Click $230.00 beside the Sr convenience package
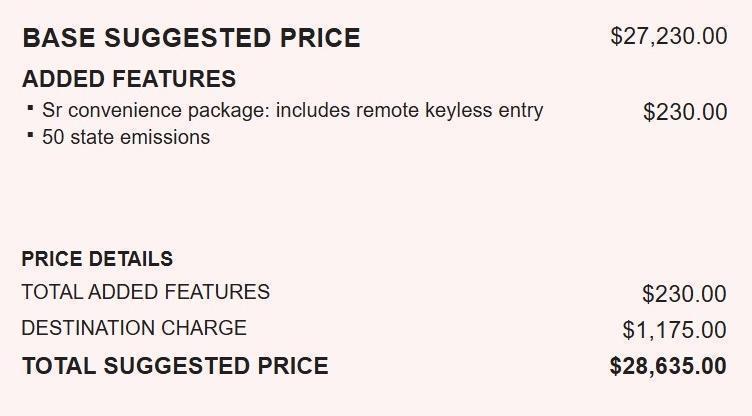 point(684,112)
